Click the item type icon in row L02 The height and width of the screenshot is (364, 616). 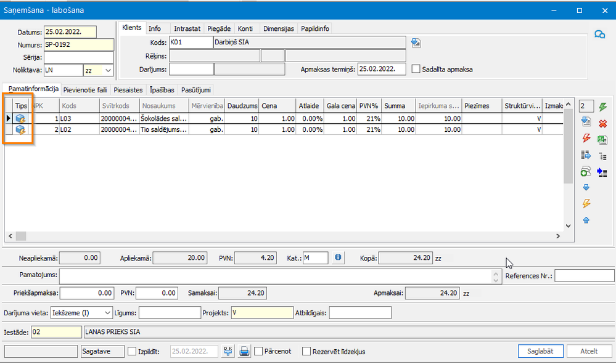(20, 129)
